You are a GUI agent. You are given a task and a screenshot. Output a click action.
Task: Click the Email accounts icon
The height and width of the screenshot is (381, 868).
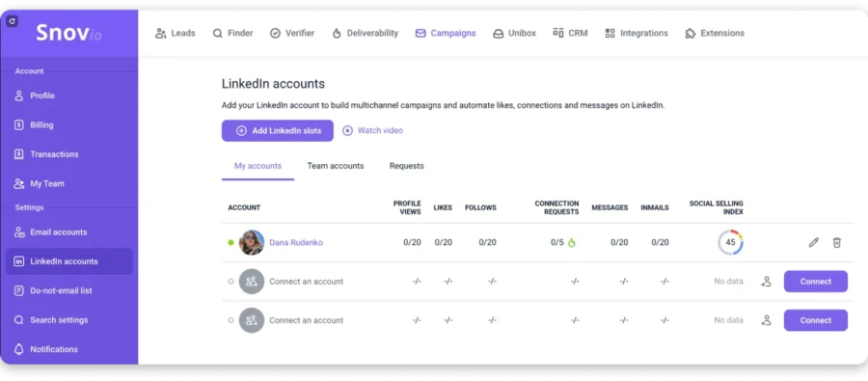tap(19, 232)
